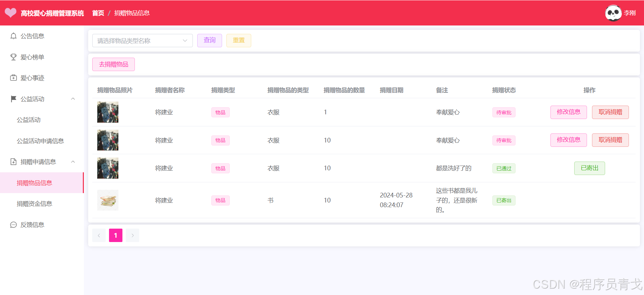Click the 待审批 status in first row
Image resolution: width=644 pixels, height=295 pixels.
pyautogui.click(x=504, y=112)
